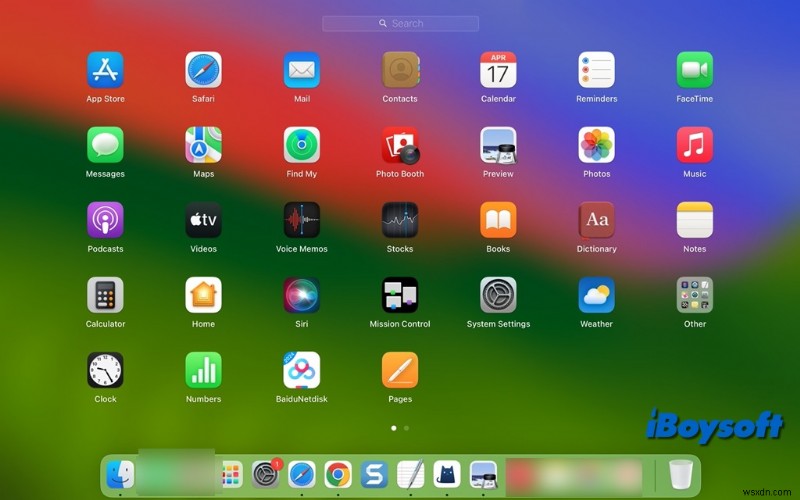Launch Home app
The height and width of the screenshot is (500, 800).
click(204, 295)
